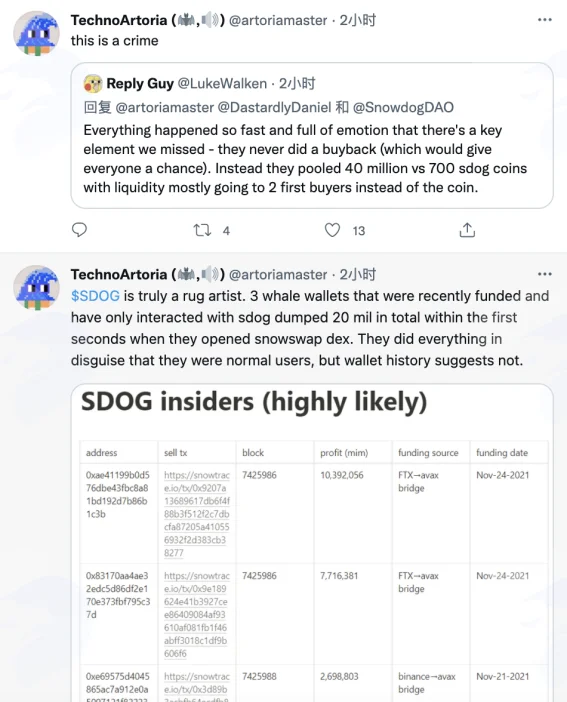The height and width of the screenshot is (702, 567).
Task: Open the @SnowdogDAO mention
Action: (403, 107)
